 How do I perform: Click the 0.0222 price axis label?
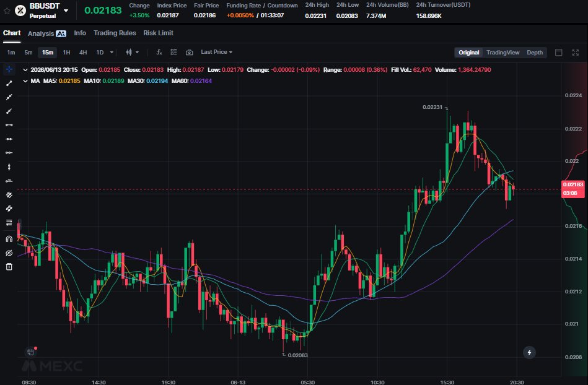coord(573,129)
